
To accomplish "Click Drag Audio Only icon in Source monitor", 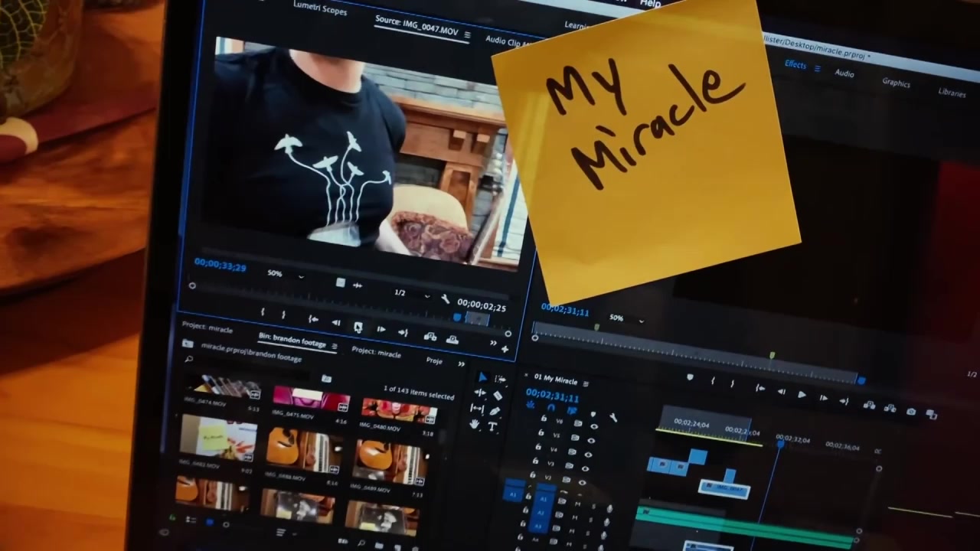I will pyautogui.click(x=357, y=285).
